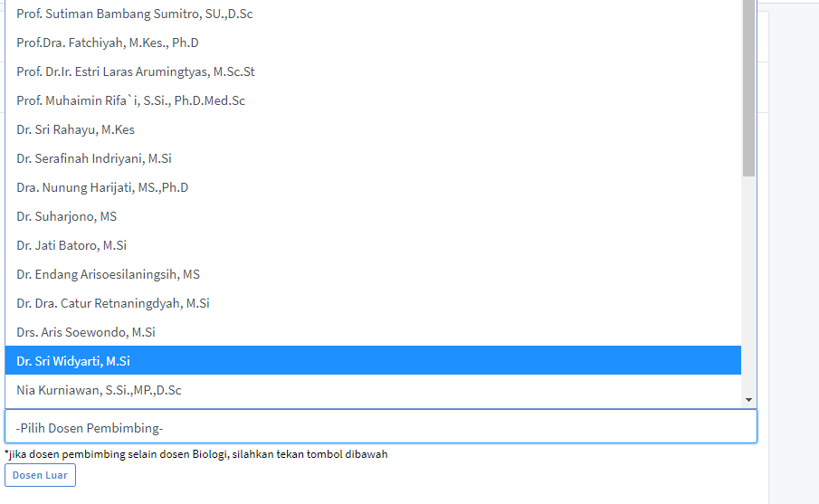
Task: Pick Dra. Nunung Harijati, MS.,Ph.D
Action: click(102, 187)
